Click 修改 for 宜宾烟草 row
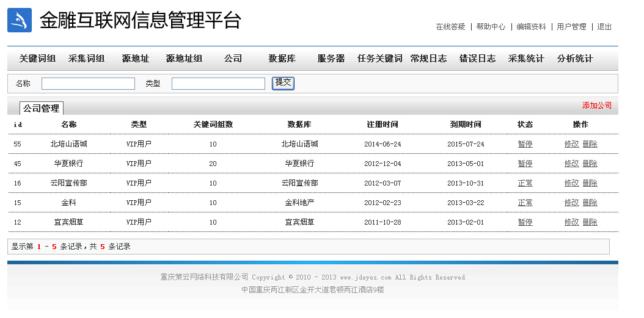Image resolution: width=644 pixels, height=318 pixels. click(x=572, y=222)
